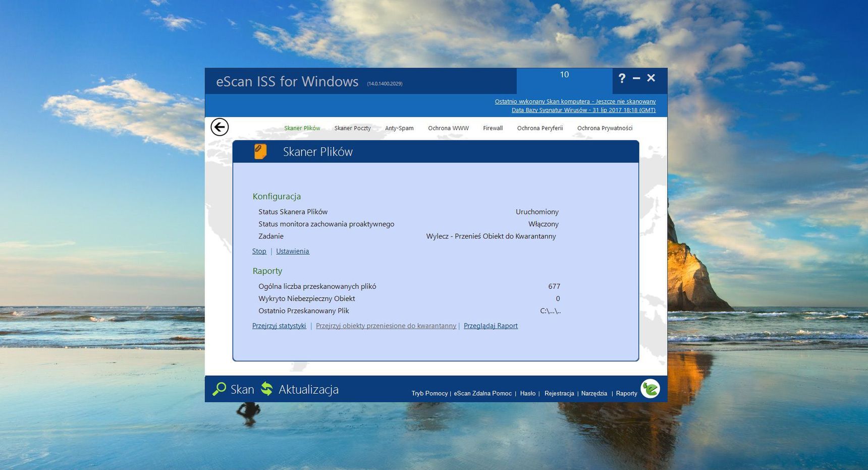Click Status monitora zachowania proaktywnego label
This screenshot has width=868, height=470.
click(x=326, y=224)
